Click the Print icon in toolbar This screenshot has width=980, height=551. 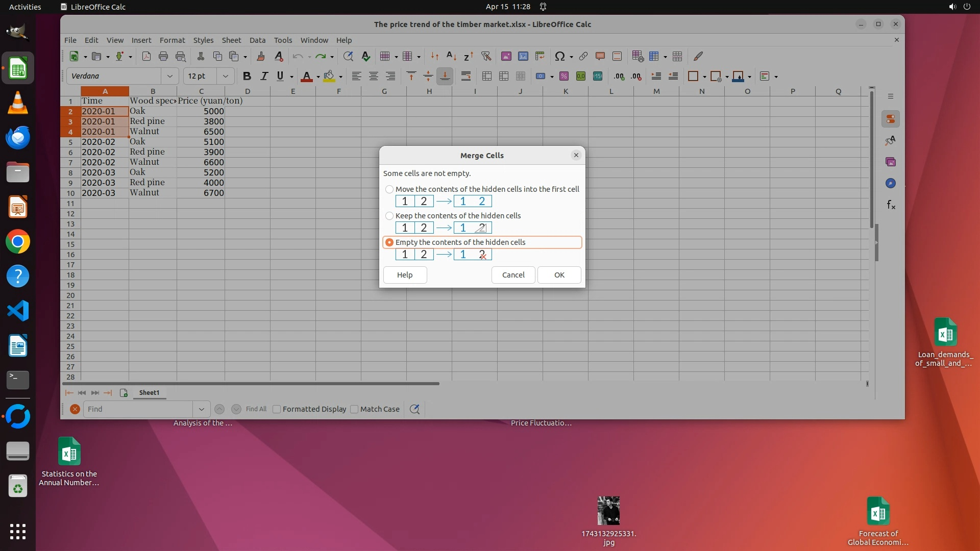tap(163, 57)
